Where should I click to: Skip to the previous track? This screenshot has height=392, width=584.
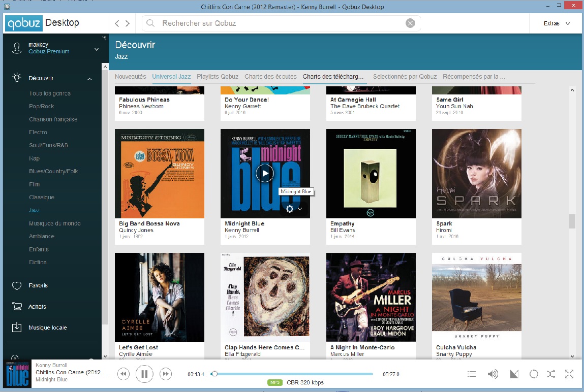124,374
